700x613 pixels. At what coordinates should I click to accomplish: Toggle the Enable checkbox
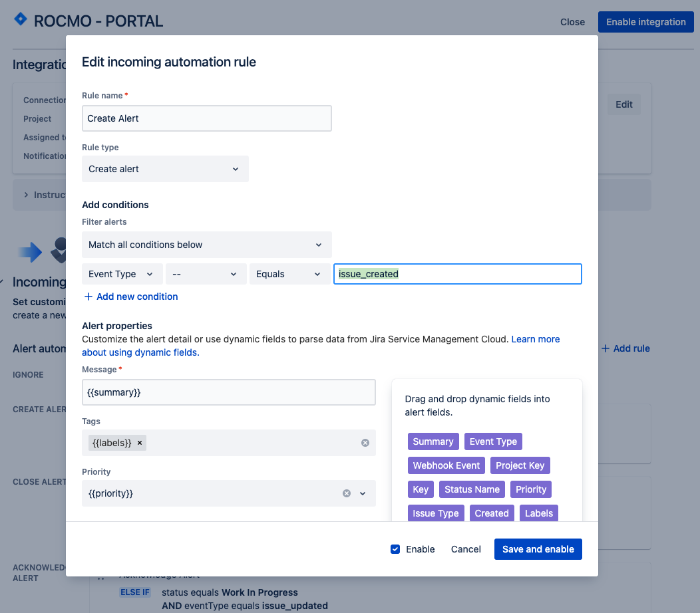[x=395, y=549]
